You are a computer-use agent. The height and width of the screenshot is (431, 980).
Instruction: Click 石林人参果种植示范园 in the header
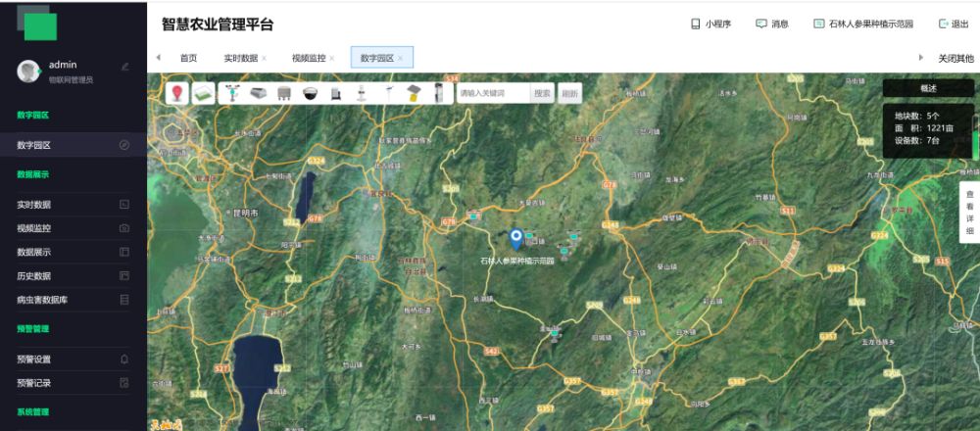863,24
